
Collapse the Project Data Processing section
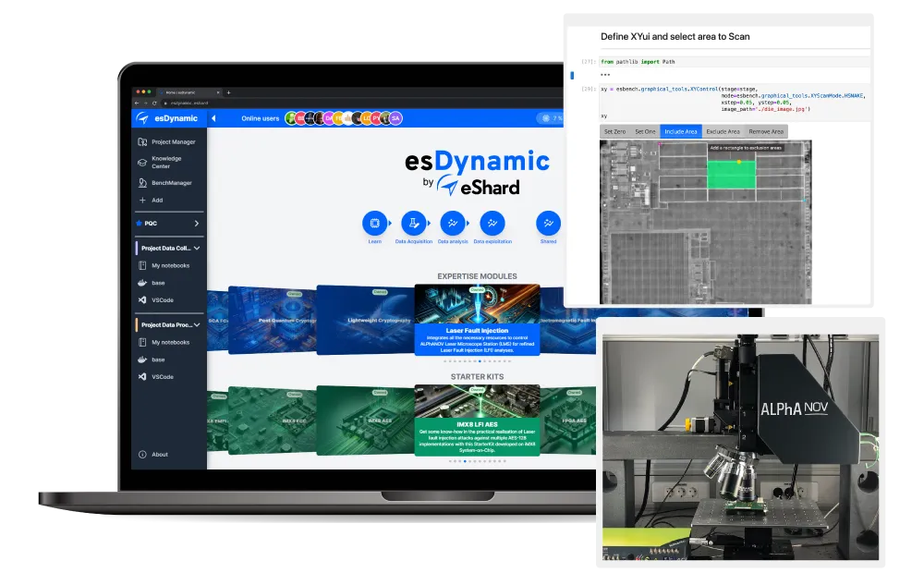point(196,324)
